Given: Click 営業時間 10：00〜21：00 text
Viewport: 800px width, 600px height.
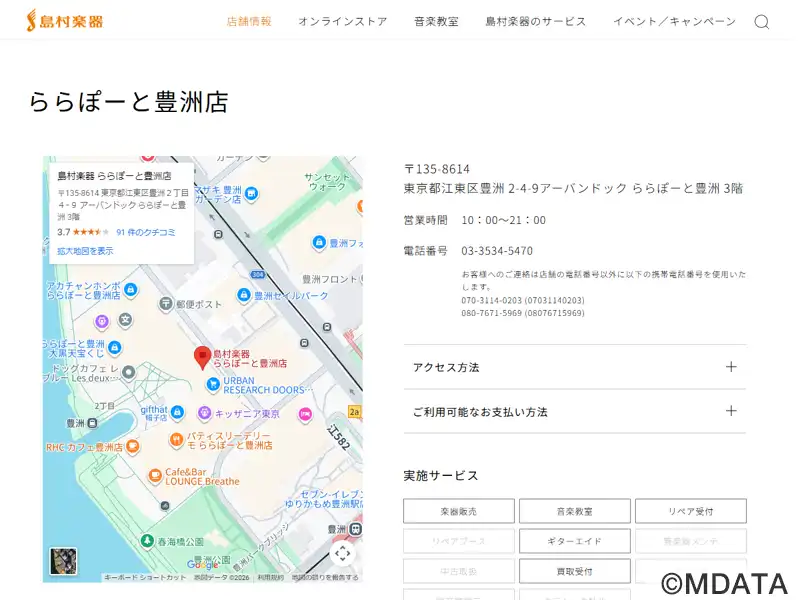Looking at the screenshot, I should [x=474, y=220].
